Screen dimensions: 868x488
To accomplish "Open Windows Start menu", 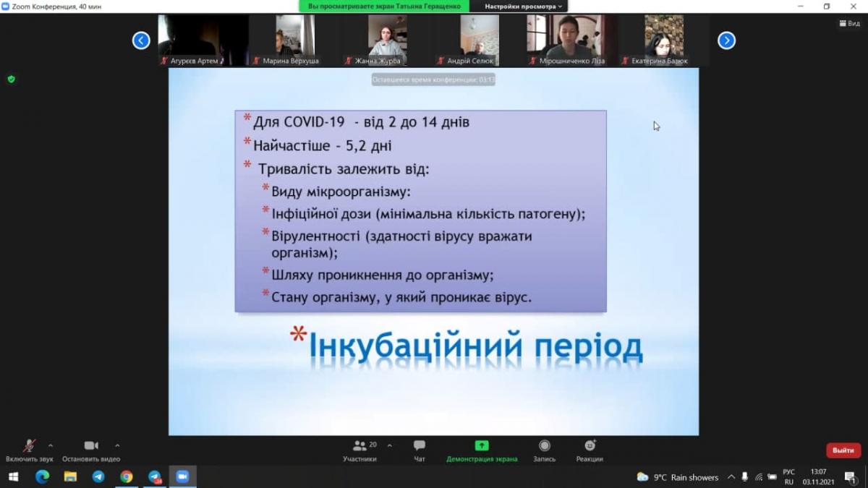I will click(x=13, y=477).
